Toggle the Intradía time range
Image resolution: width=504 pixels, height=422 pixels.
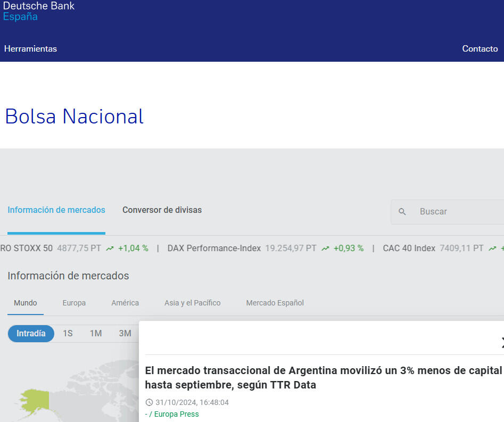coord(31,334)
